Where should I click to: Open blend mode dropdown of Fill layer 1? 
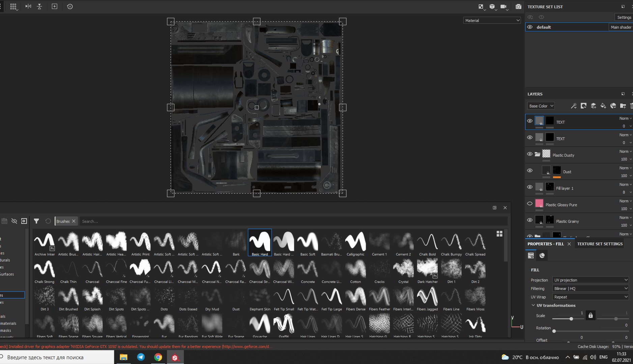(x=626, y=184)
